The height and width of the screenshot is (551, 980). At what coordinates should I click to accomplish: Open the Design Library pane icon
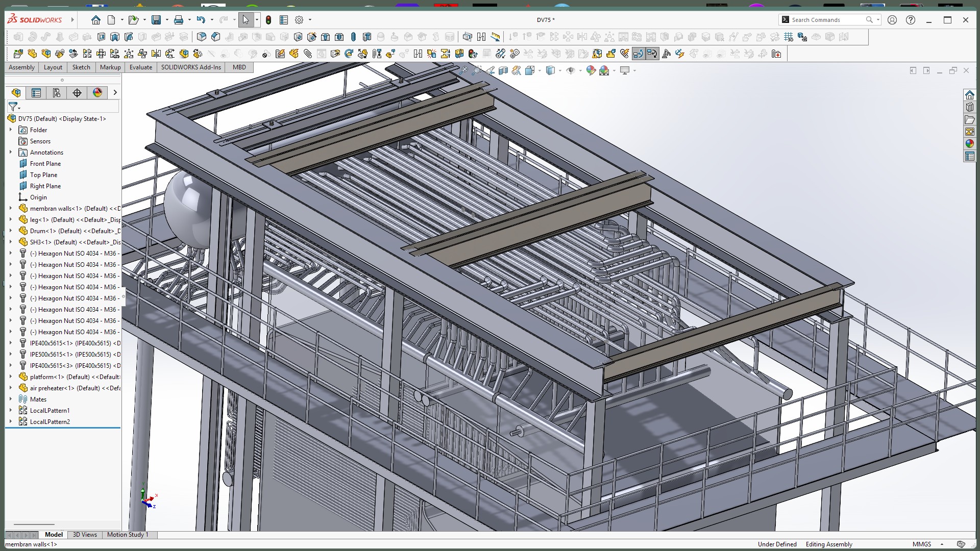(970, 107)
